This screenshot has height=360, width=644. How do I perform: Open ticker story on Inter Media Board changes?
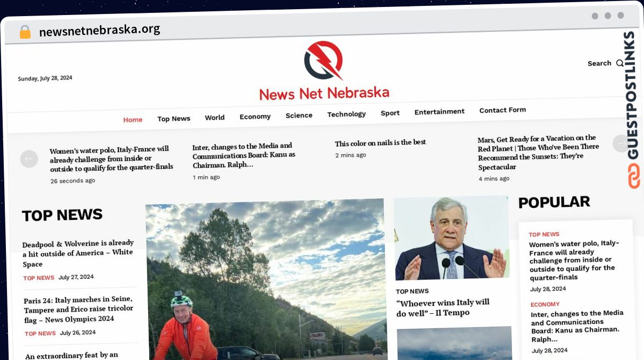[x=244, y=155]
